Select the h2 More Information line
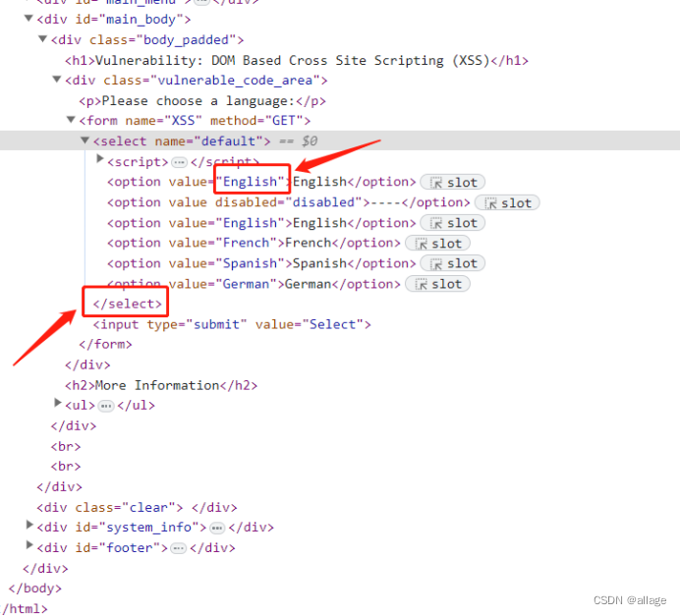This screenshot has width=681, height=616. 161,385
